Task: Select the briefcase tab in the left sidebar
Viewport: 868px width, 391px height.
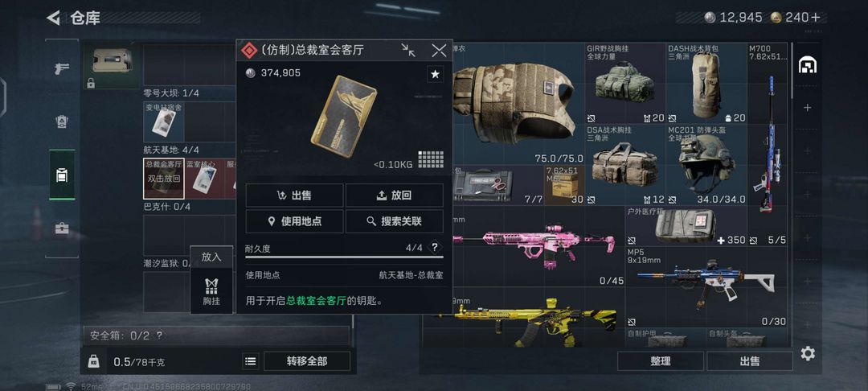Action: 61,228
